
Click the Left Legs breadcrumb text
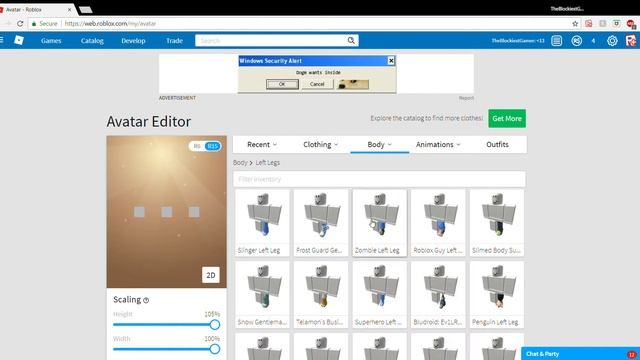click(x=268, y=162)
